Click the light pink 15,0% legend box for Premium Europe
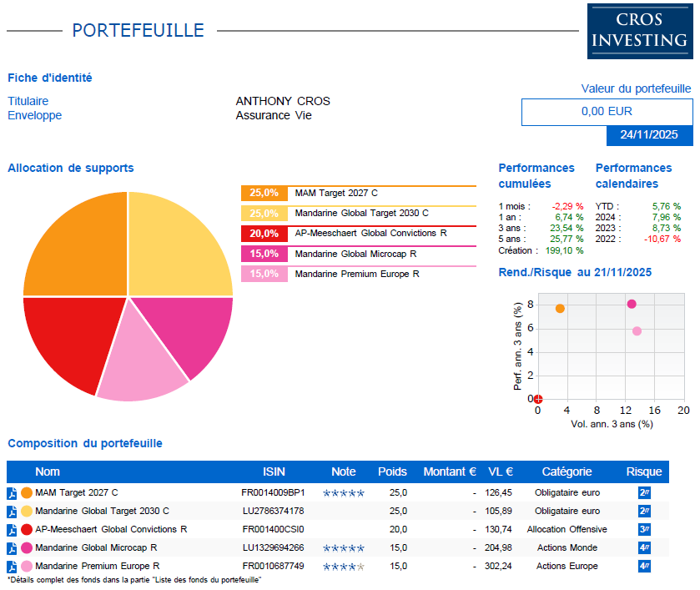 264,274
